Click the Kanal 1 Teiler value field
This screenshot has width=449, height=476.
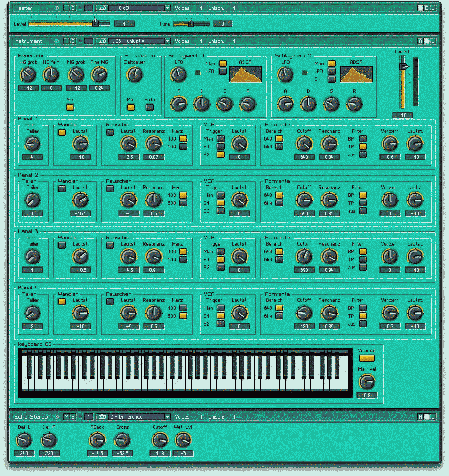[x=32, y=157]
